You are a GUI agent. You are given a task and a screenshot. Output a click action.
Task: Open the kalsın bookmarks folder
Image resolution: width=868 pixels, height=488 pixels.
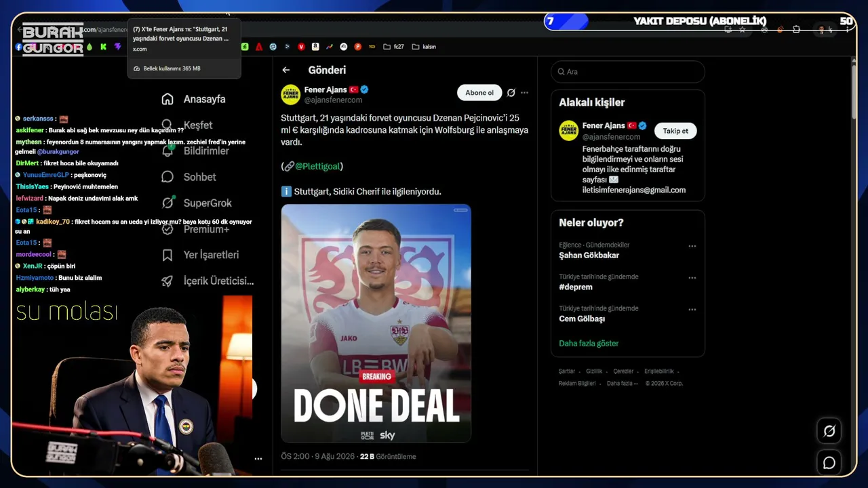pos(425,47)
